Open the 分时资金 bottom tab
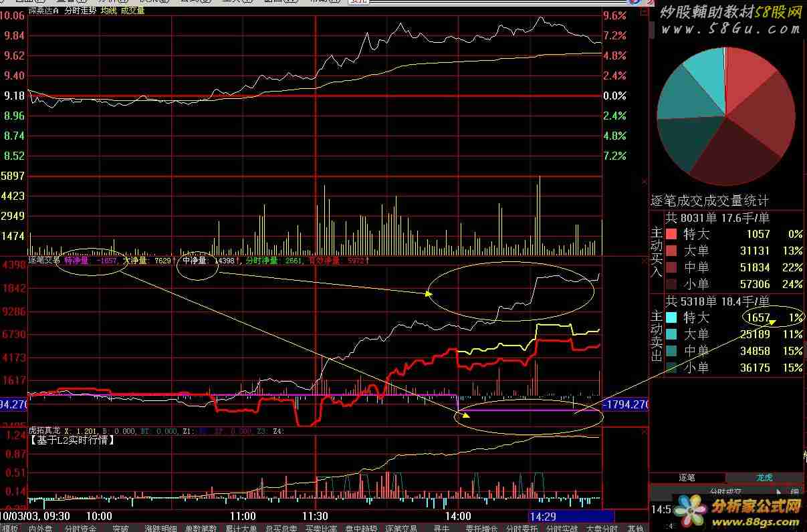Screen dimensions: 807x532 coord(80,528)
